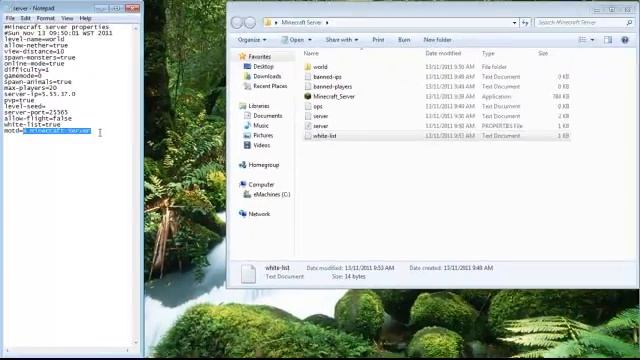The width and height of the screenshot is (640, 360).
Task: Click the max-players=20 line
Action: click(x=30, y=88)
